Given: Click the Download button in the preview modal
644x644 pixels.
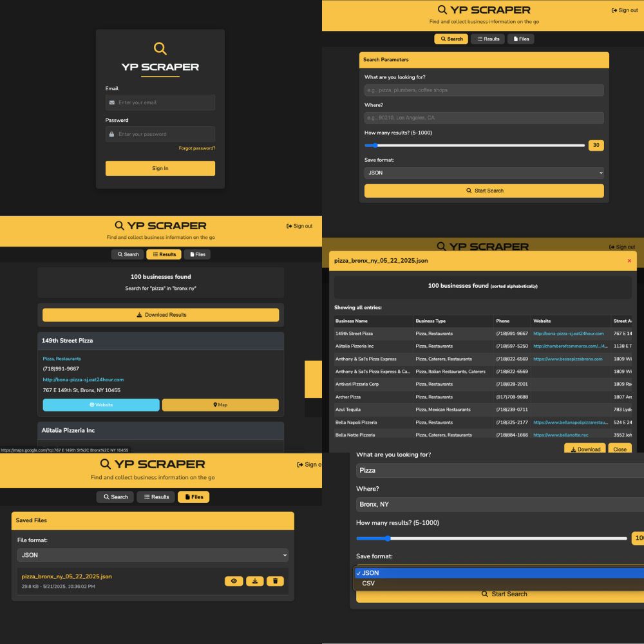Looking at the screenshot, I should point(585,450).
